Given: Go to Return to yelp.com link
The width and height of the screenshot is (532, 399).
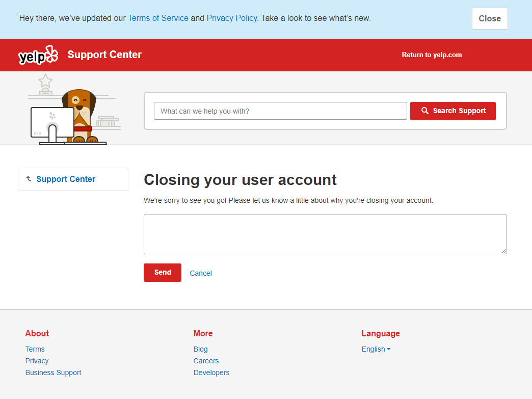Looking at the screenshot, I should [x=432, y=55].
